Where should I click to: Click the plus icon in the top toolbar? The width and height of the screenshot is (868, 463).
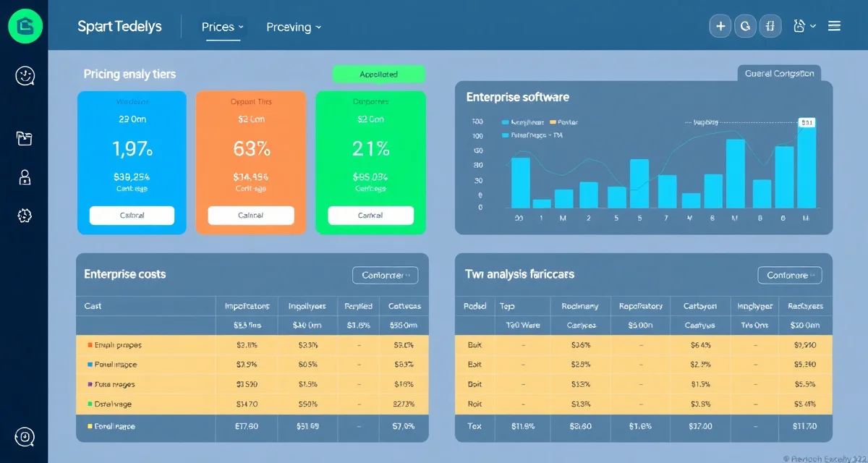coord(720,25)
